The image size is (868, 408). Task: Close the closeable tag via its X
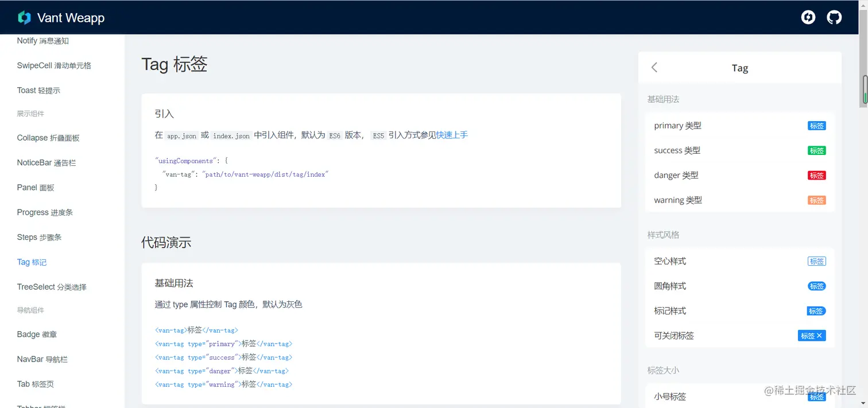tap(819, 336)
